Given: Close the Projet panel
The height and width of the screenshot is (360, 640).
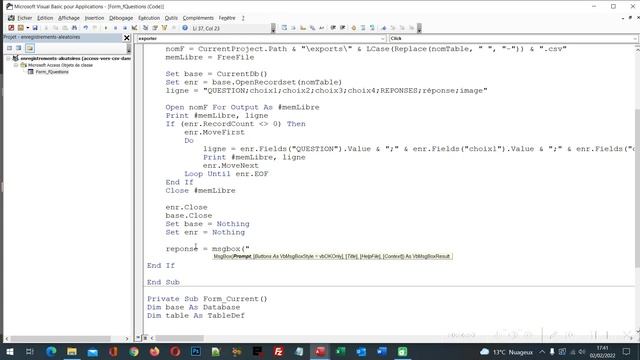Looking at the screenshot, I should click(x=127, y=38).
